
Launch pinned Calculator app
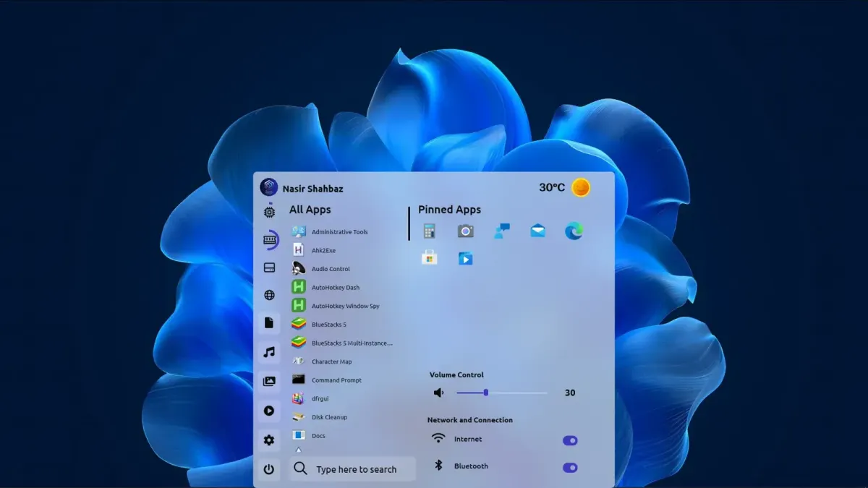coord(429,231)
